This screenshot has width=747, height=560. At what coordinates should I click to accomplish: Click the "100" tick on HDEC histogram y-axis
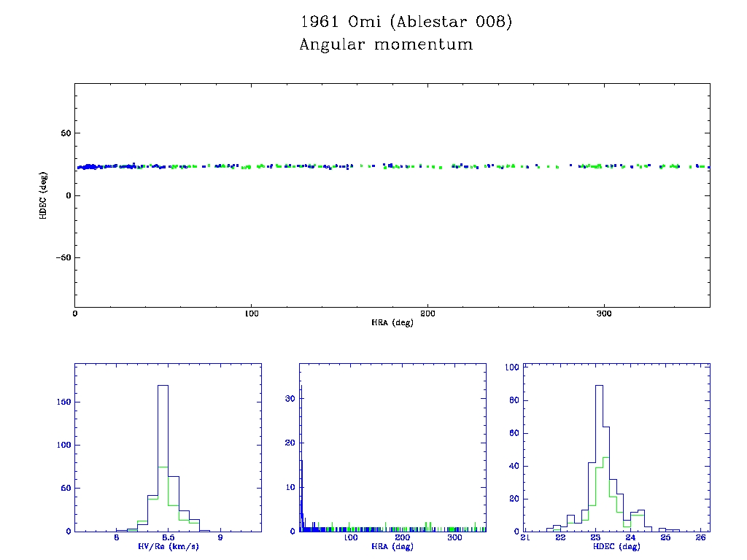(x=511, y=367)
